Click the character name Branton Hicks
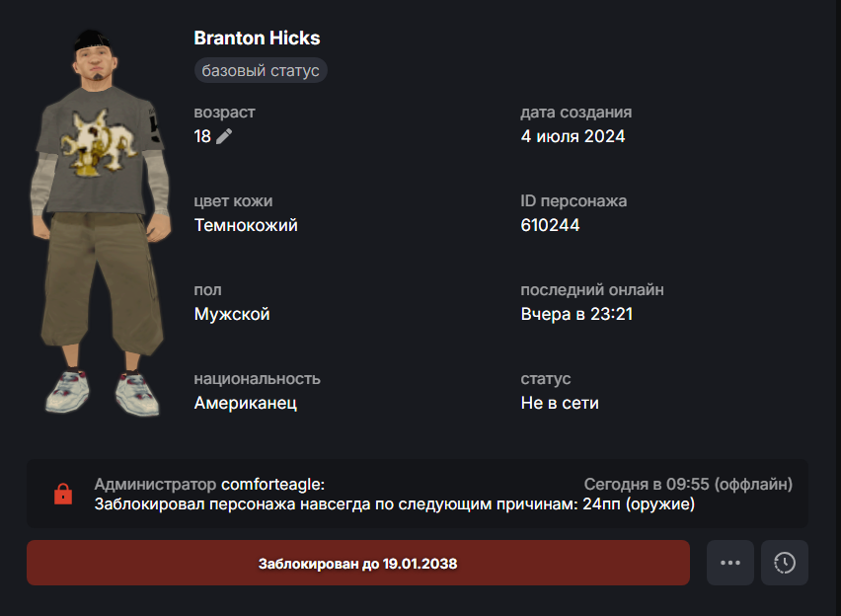Screen dimensions: 841x616 pyautogui.click(x=257, y=38)
